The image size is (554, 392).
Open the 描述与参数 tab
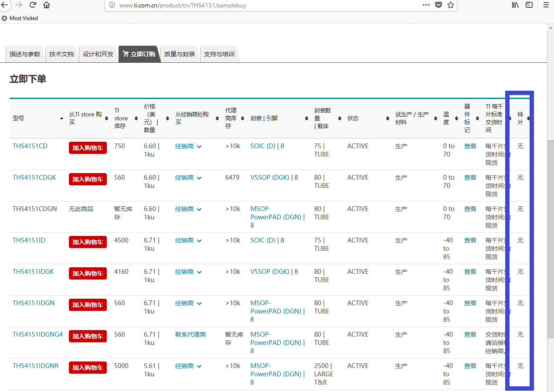(x=25, y=54)
